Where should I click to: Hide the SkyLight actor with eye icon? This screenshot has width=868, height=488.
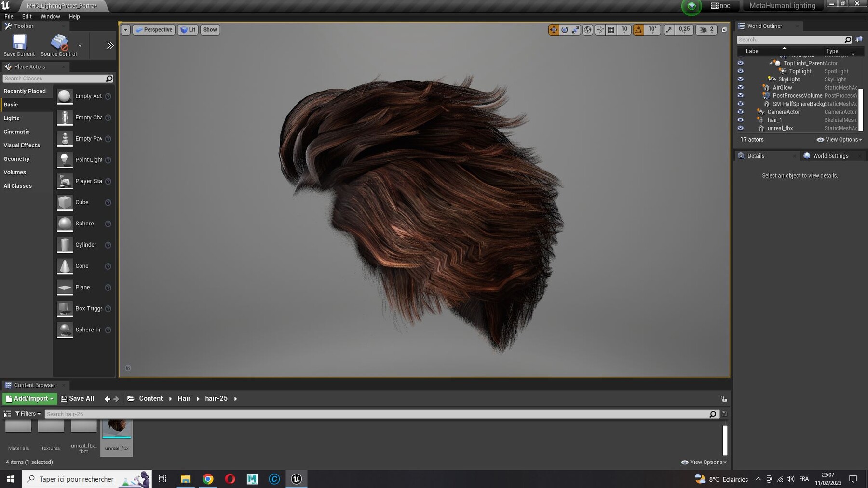(x=741, y=79)
